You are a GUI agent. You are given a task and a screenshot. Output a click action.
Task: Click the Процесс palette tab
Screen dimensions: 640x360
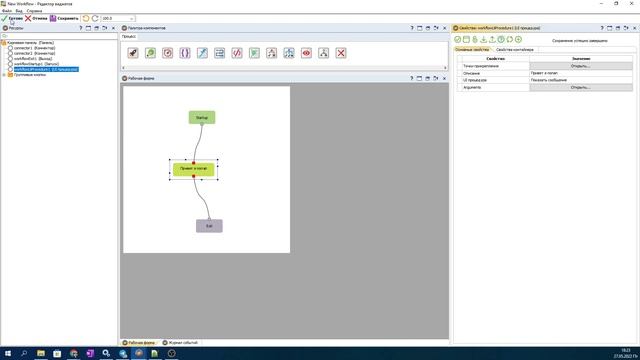pos(129,36)
